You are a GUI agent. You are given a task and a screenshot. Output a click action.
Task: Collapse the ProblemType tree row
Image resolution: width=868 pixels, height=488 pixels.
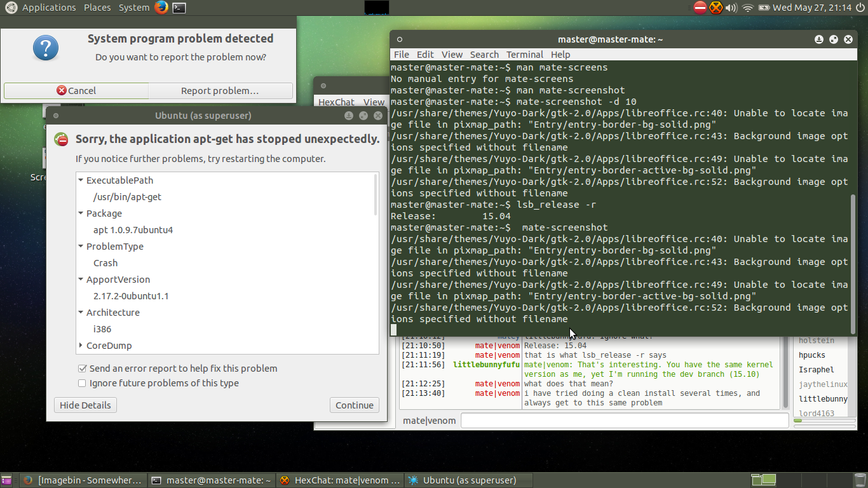(x=81, y=247)
